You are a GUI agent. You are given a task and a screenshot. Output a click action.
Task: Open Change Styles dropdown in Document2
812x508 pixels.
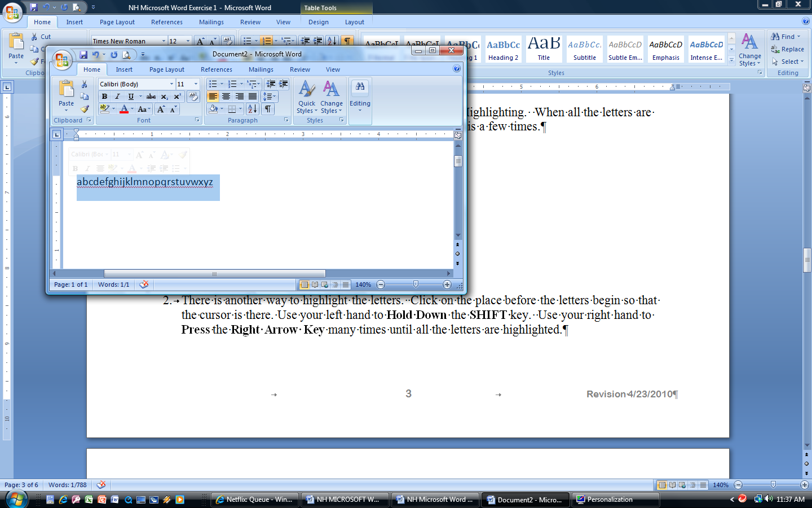coord(332,97)
